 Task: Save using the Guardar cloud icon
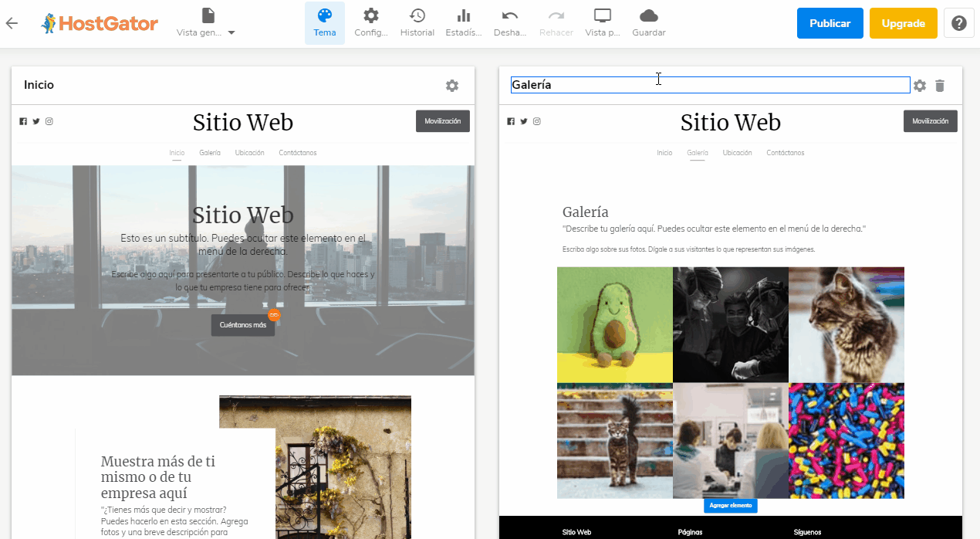pos(649,23)
